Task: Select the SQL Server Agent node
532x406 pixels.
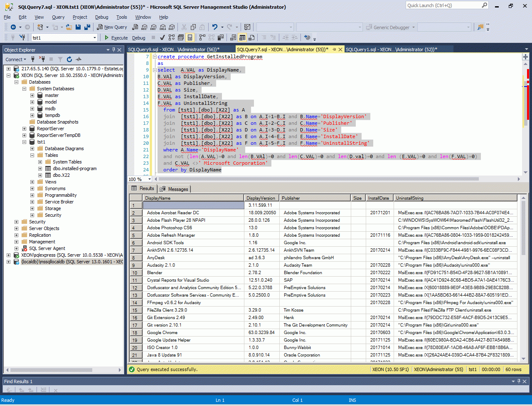Action: pos(47,248)
